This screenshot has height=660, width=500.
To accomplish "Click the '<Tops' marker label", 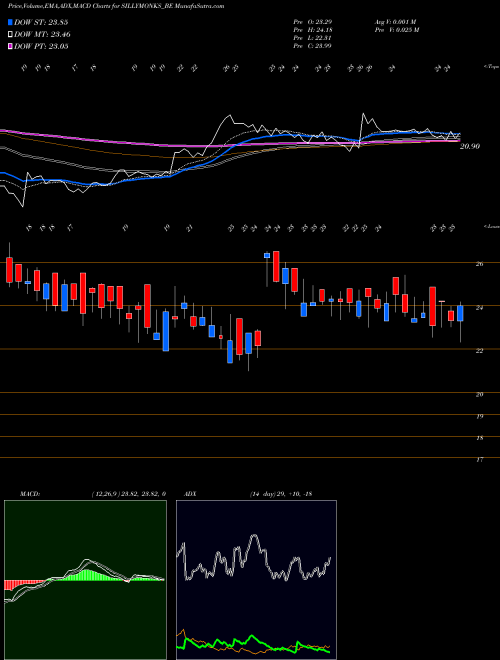I will point(491,67).
